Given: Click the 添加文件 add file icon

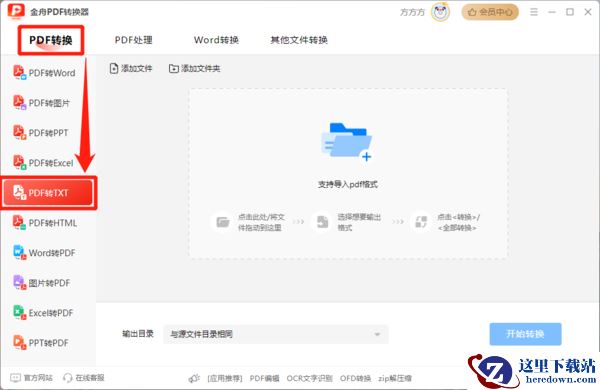Looking at the screenshot, I should coord(114,69).
